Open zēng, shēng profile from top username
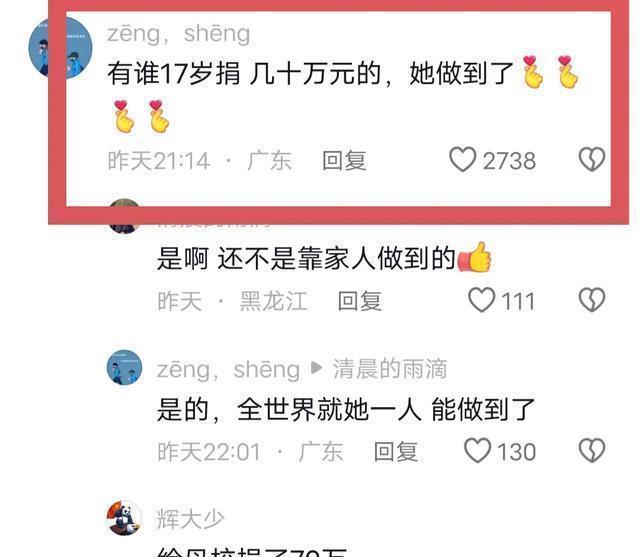 [178, 33]
